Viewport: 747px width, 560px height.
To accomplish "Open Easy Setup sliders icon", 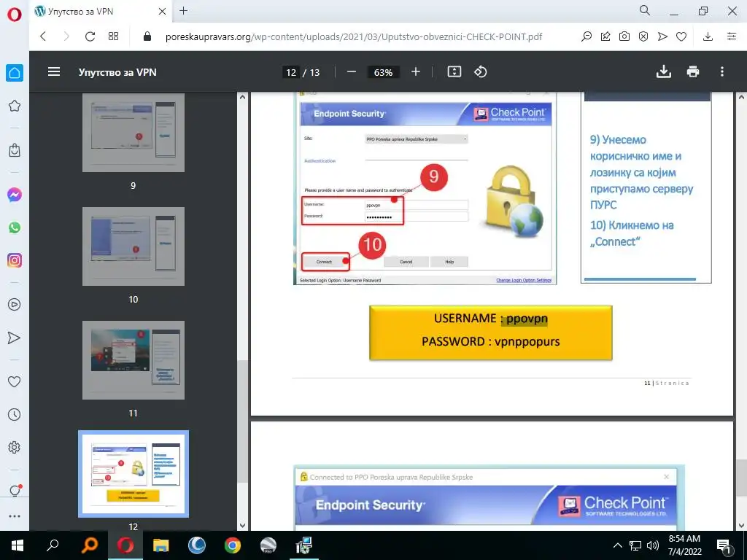I will click(x=732, y=36).
